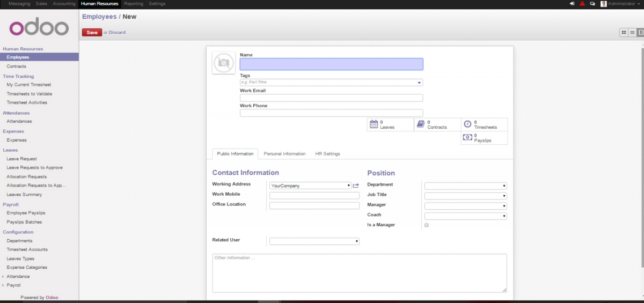Open the Timesheets clock stat button
This screenshot has width=644, height=303.
(484, 124)
